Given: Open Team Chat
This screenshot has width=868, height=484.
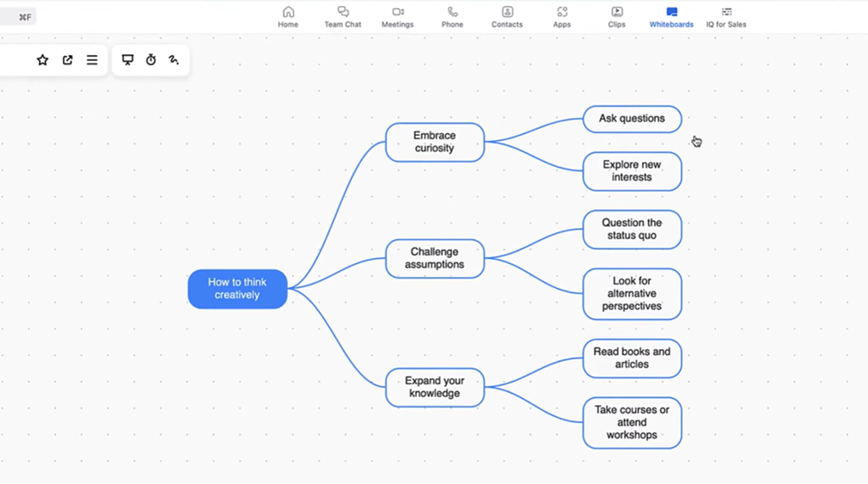Looking at the screenshot, I should coord(342,16).
